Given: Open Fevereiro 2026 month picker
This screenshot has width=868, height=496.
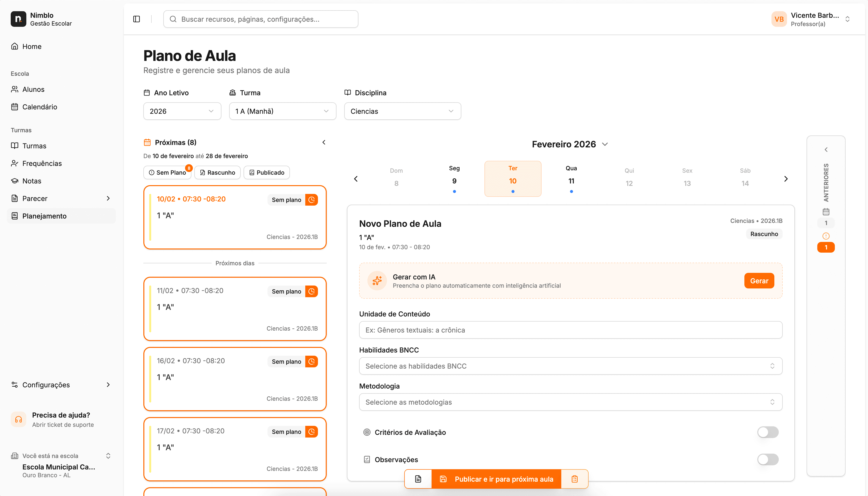Looking at the screenshot, I should [x=570, y=144].
